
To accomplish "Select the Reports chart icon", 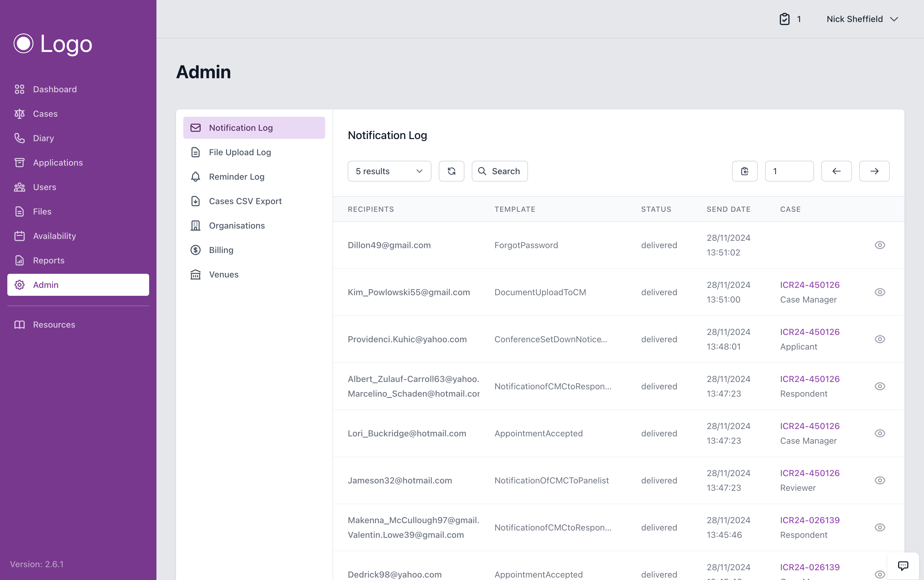I will tap(20, 260).
